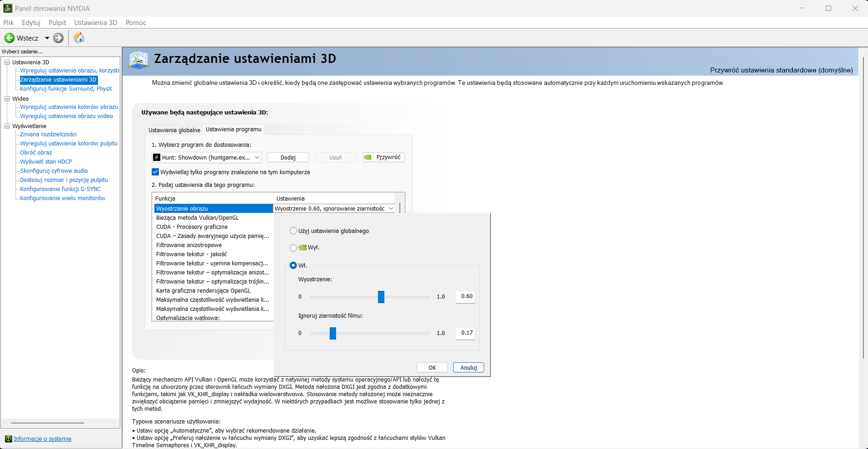Open the 'Informacje o systemie' link
868x449 pixels.
[x=42, y=439]
